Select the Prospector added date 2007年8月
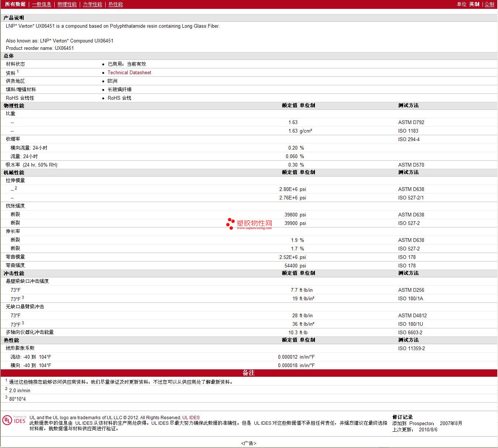 451,423
